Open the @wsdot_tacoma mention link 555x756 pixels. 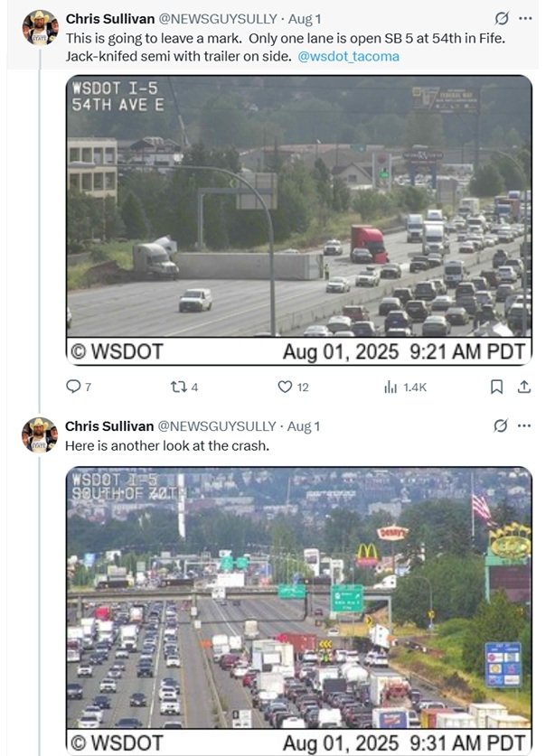[x=348, y=56]
